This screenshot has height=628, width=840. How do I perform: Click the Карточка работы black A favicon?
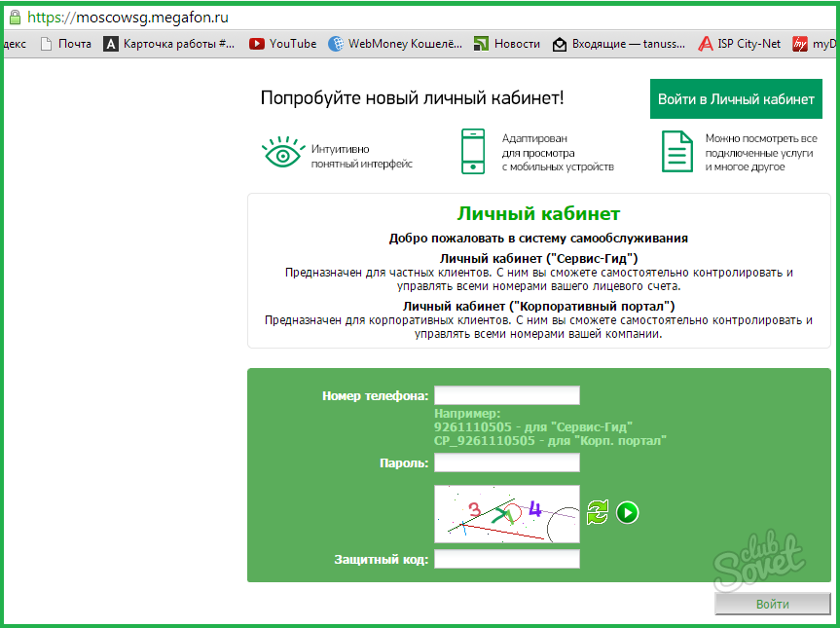[x=110, y=44]
